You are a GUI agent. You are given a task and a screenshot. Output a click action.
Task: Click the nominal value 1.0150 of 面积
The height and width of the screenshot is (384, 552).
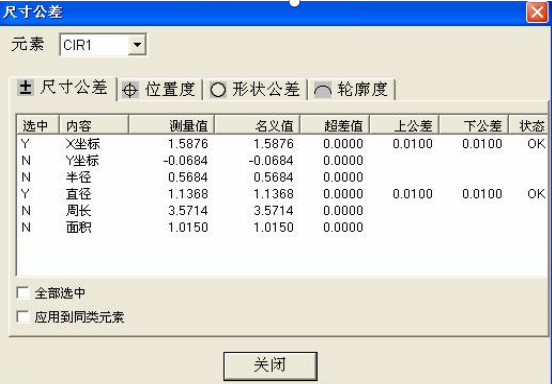pyautogui.click(x=274, y=227)
